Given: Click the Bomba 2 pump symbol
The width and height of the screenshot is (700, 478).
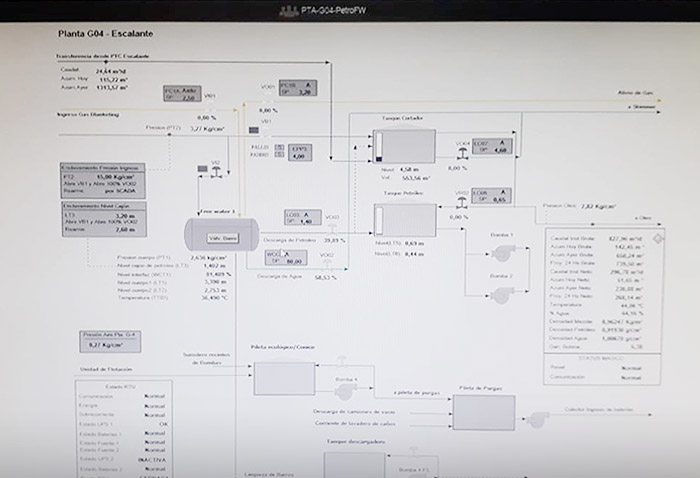Looking at the screenshot, I should (x=503, y=295).
